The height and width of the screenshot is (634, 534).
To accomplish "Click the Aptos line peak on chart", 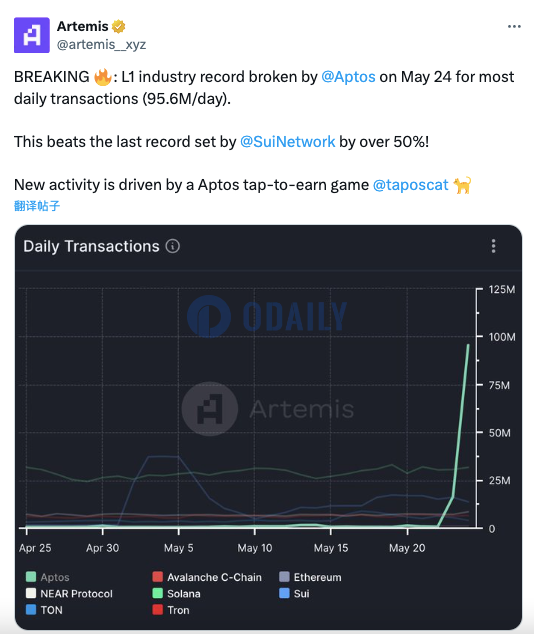I will pos(468,345).
